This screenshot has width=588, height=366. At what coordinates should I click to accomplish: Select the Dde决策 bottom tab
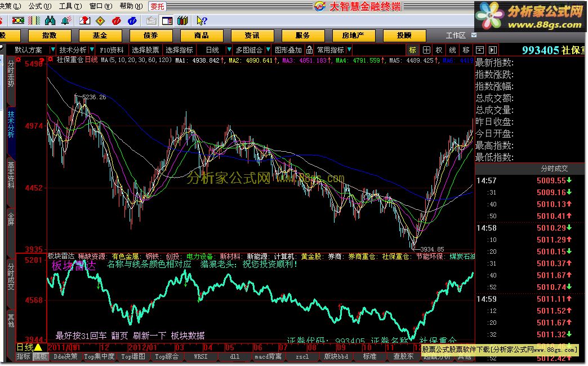click(66, 356)
